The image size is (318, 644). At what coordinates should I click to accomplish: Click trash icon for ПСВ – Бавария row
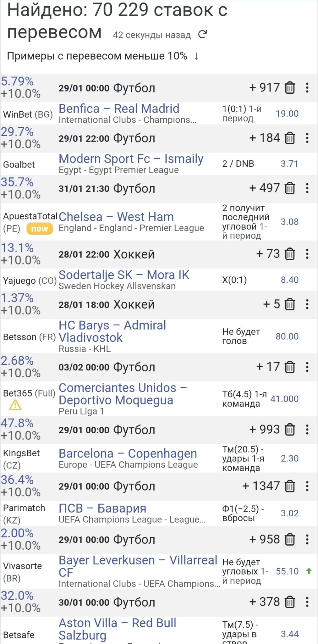click(290, 486)
